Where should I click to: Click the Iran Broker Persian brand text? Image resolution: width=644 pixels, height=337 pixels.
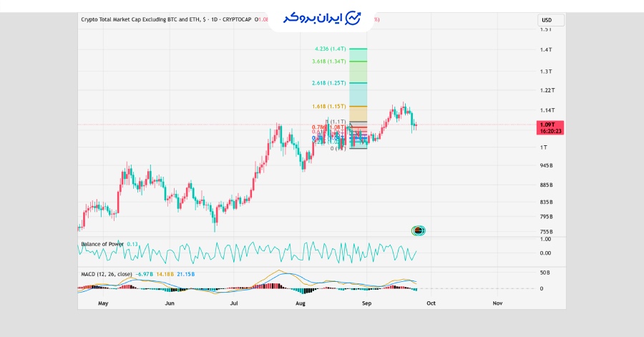coord(312,19)
